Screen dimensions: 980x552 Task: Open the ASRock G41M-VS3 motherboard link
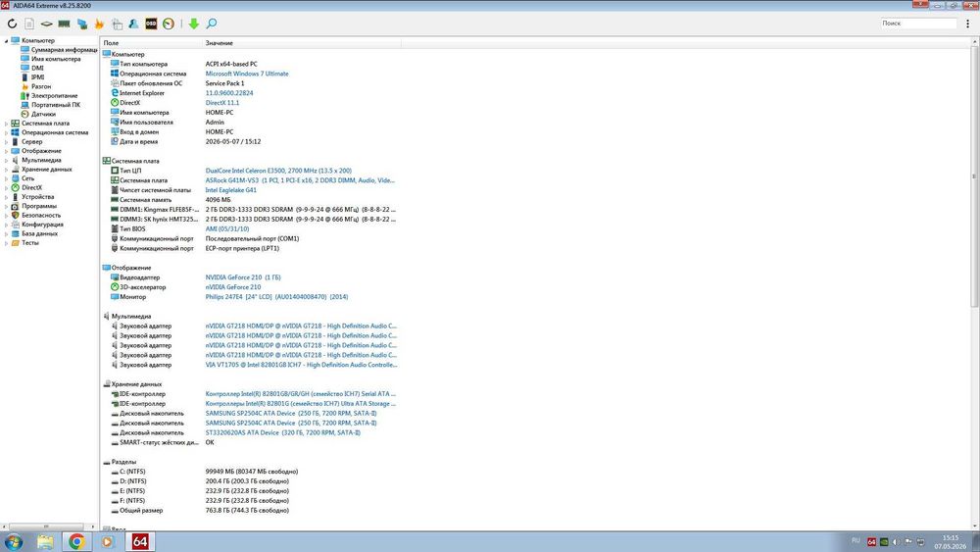tap(300, 180)
